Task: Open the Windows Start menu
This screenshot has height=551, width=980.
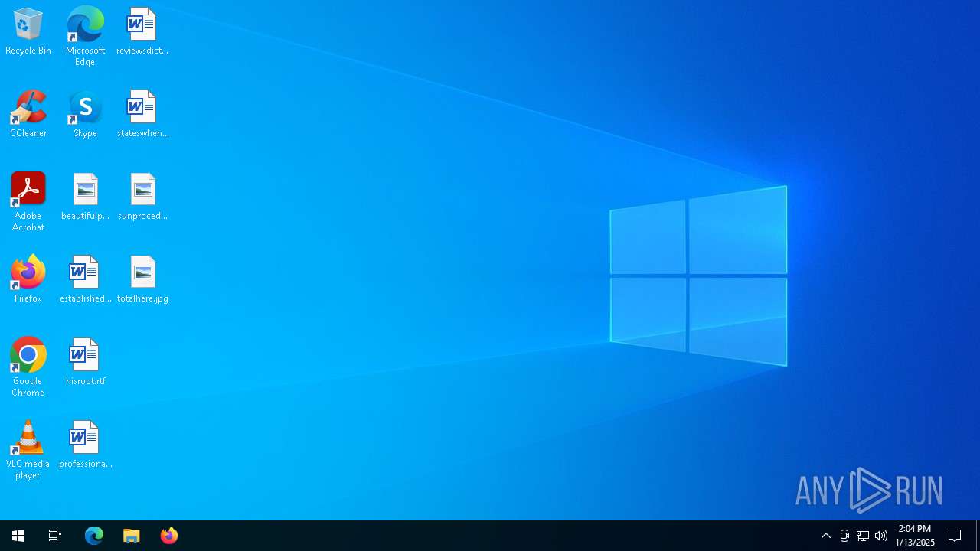Action: [18, 536]
